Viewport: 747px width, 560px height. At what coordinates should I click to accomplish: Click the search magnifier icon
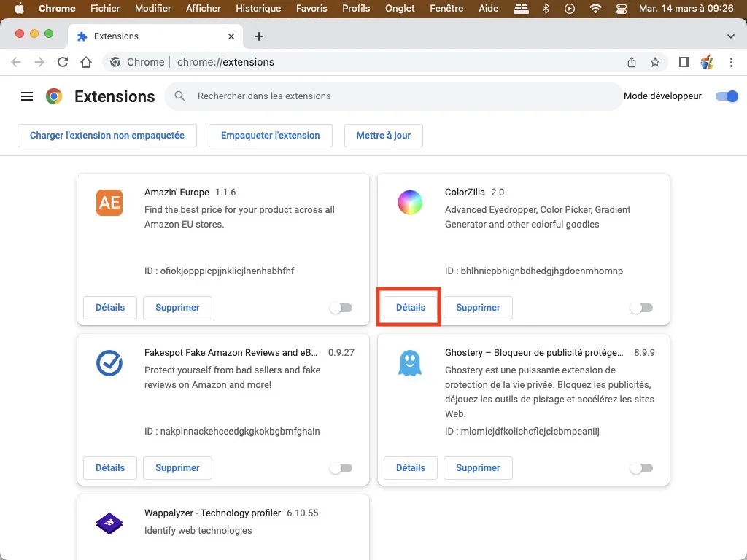click(x=179, y=96)
